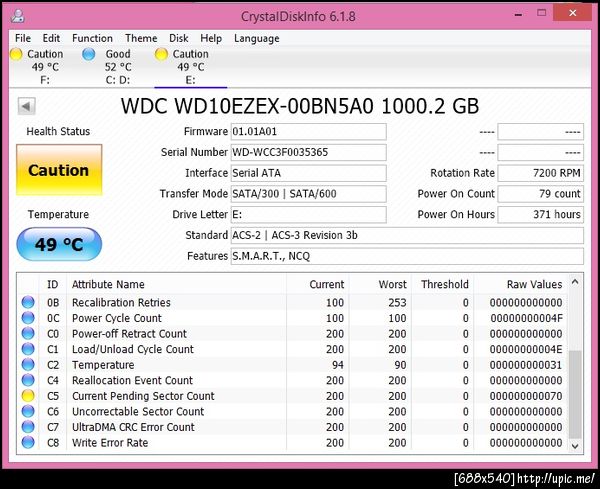Click blue status dot for Load/Unload Cycle Count
600x489 pixels.
28,349
